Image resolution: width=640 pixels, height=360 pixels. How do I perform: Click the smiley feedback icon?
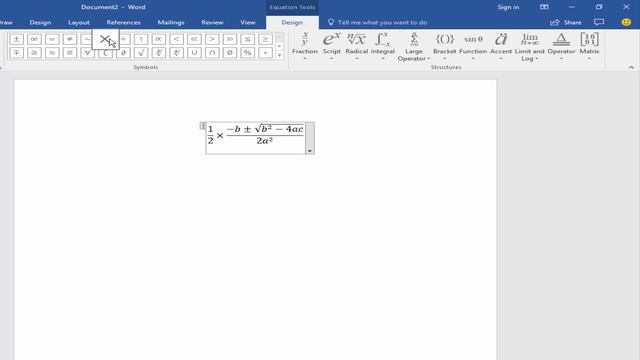[626, 22]
